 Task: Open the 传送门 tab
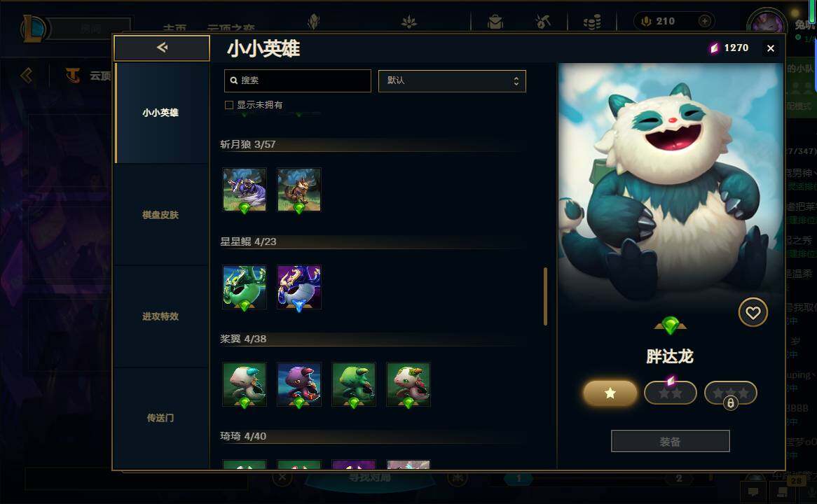160,418
